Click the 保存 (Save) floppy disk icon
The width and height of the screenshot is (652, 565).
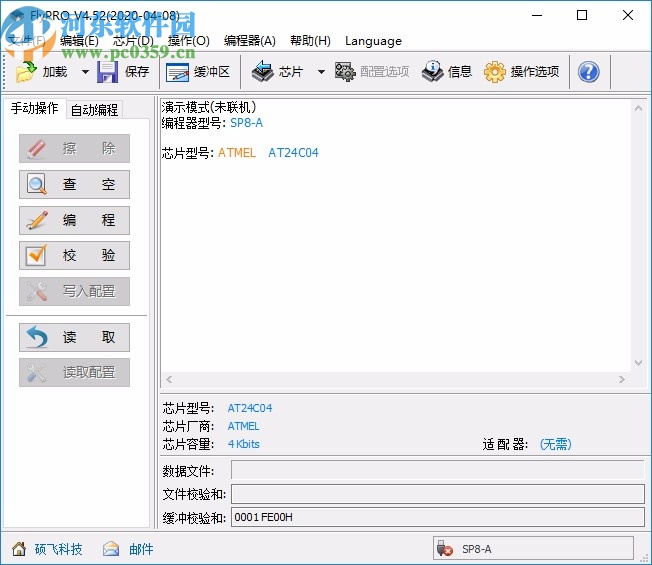click(x=107, y=72)
